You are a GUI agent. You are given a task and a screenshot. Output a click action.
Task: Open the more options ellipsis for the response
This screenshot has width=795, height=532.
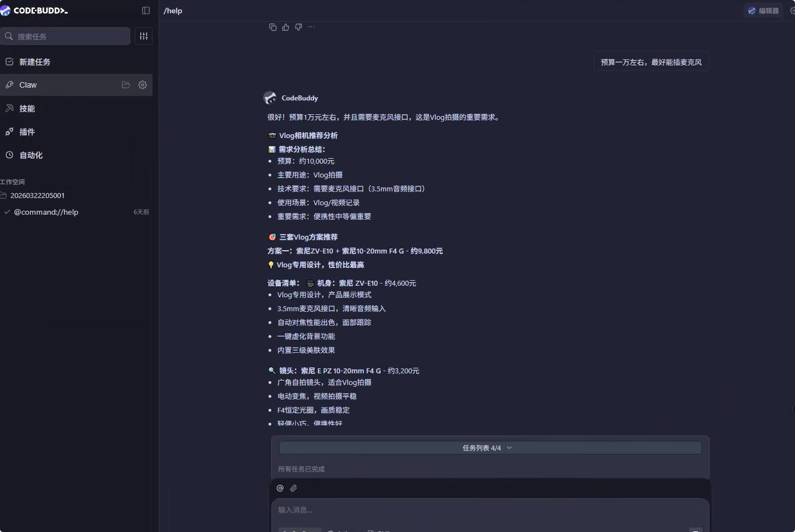pos(311,27)
